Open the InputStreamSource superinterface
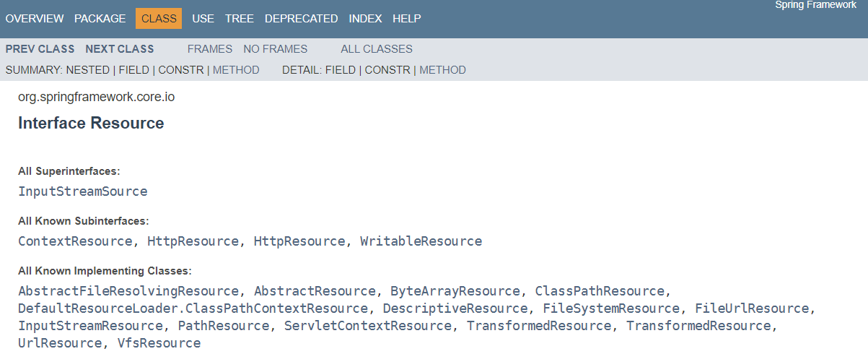868x354 pixels. click(82, 191)
